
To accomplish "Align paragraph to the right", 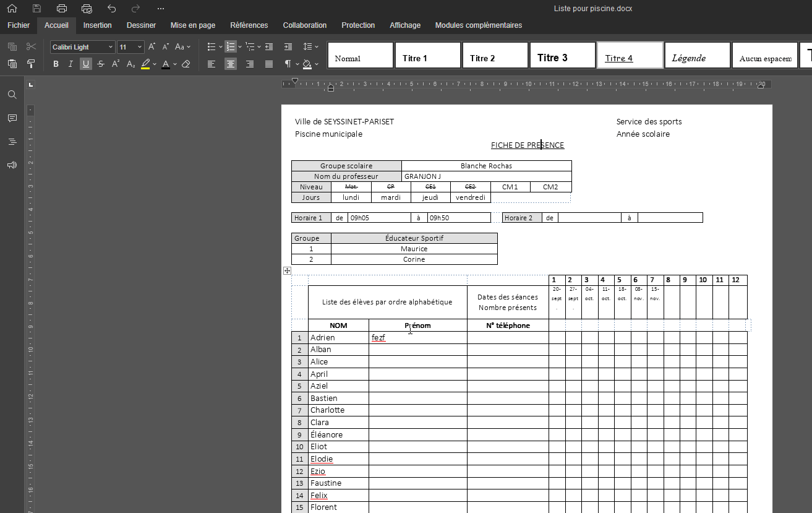I will pos(250,64).
